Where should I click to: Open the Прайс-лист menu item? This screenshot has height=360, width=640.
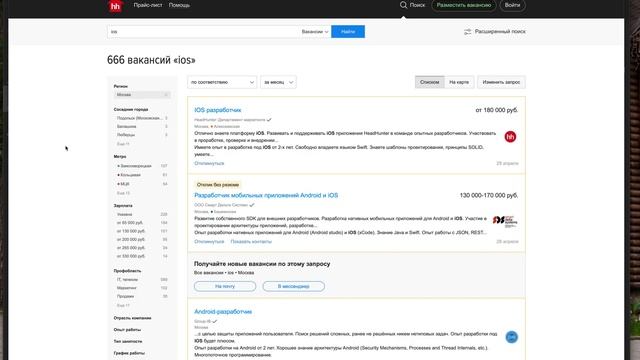148,5
